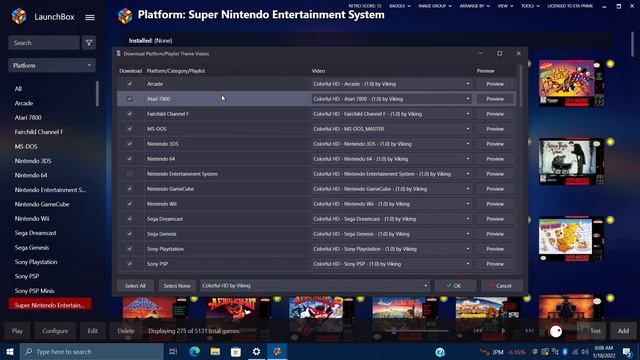Open Task View on the taskbar
Screen dimensions: 640x360
(173, 351)
